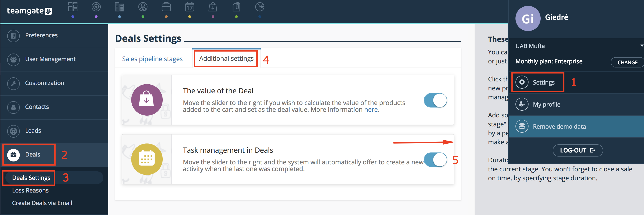Click the Customization wrench icon
The height and width of the screenshot is (215, 644).
point(13,83)
